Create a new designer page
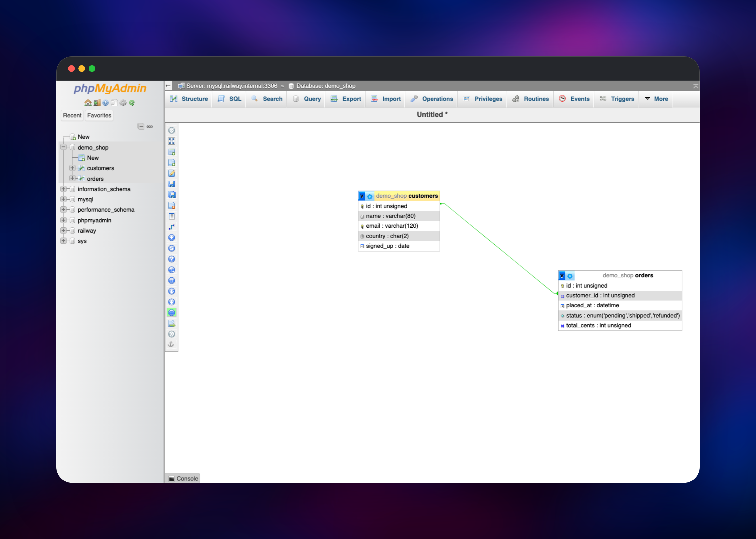Viewport: 756px width, 539px height. coord(172,163)
